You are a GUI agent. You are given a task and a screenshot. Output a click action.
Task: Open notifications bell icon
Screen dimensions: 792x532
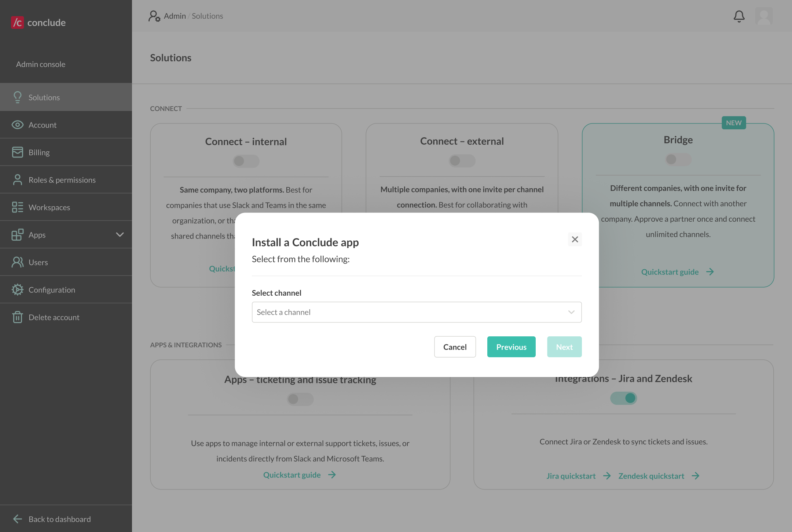pos(739,16)
